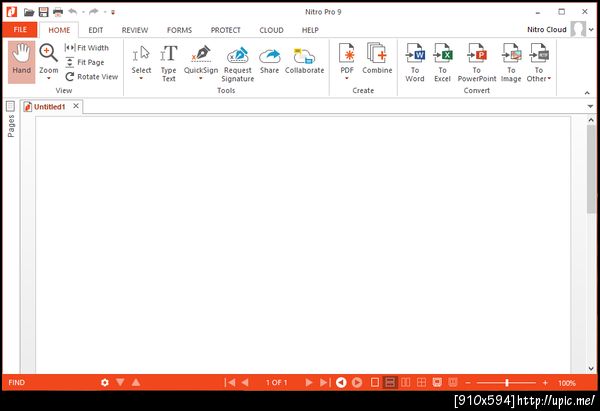This screenshot has width=600, height=411.
Task: Undo last action
Action: tap(73, 12)
